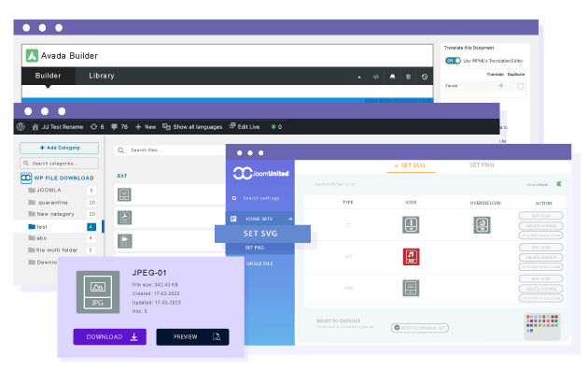
Task: Click Reset to Original Set button
Action: (x=420, y=328)
